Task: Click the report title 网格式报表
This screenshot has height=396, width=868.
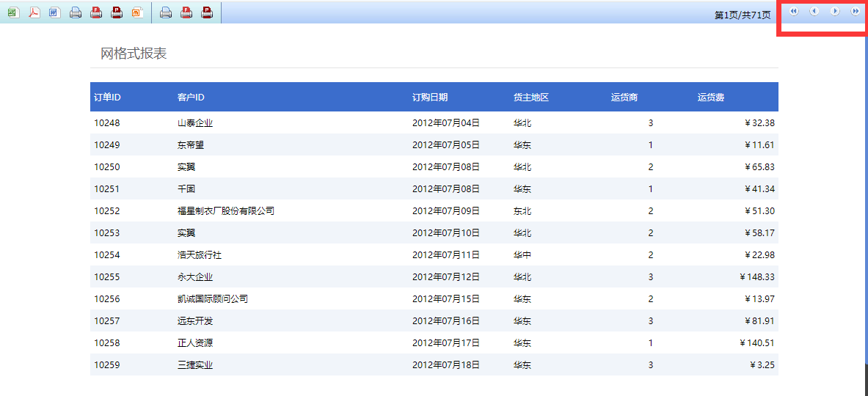Action: [134, 54]
